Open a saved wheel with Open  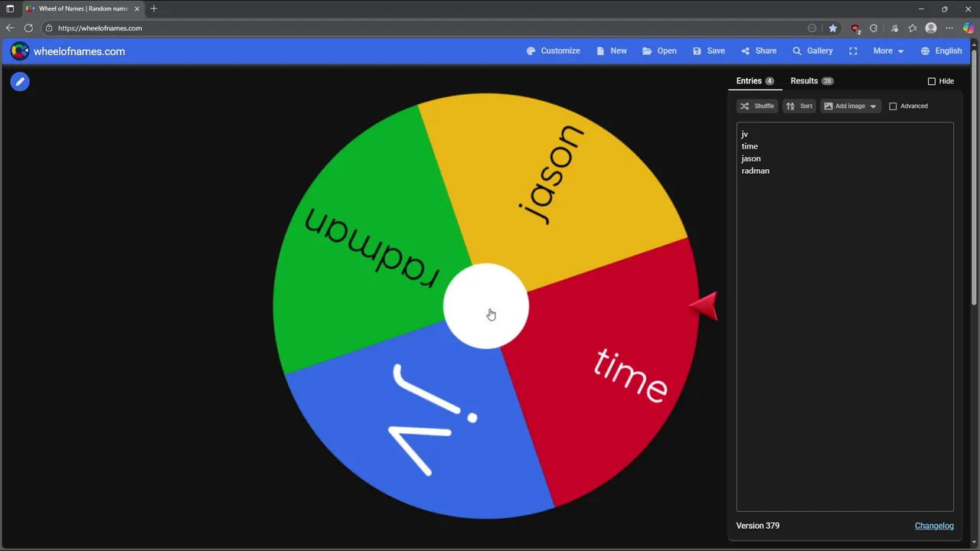click(659, 51)
